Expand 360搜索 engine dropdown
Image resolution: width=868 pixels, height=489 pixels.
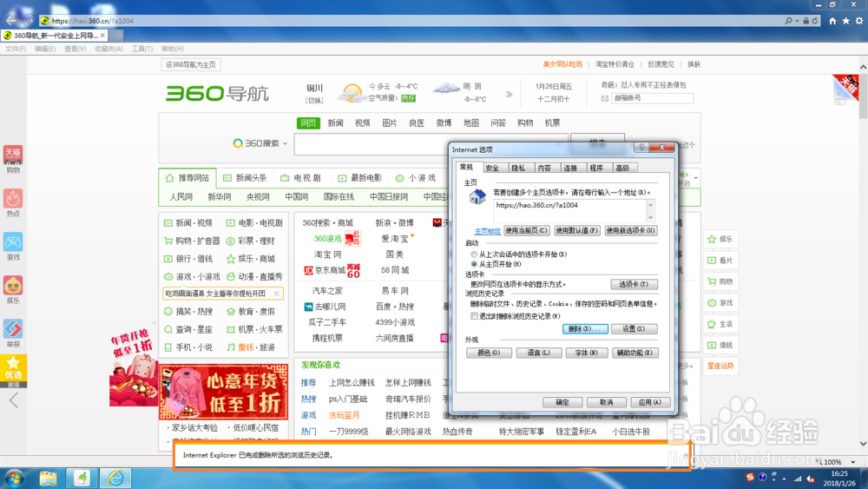pyautogui.click(x=285, y=144)
